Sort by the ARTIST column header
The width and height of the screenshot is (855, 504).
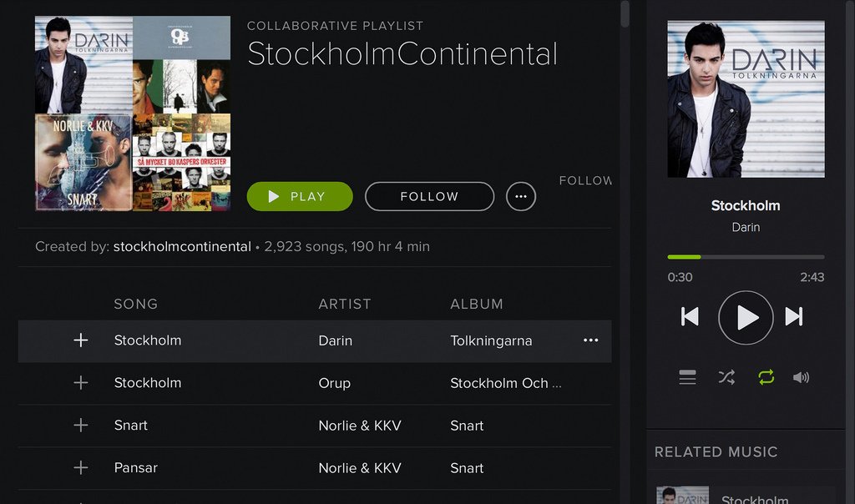point(344,305)
